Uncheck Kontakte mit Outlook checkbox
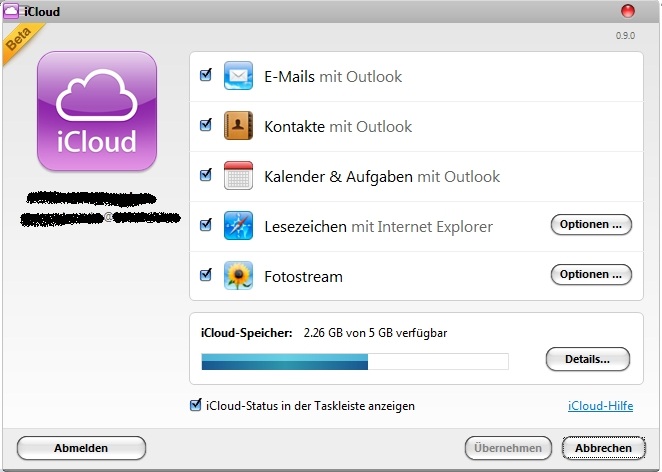Image resolution: width=662 pixels, height=472 pixels. click(206, 125)
